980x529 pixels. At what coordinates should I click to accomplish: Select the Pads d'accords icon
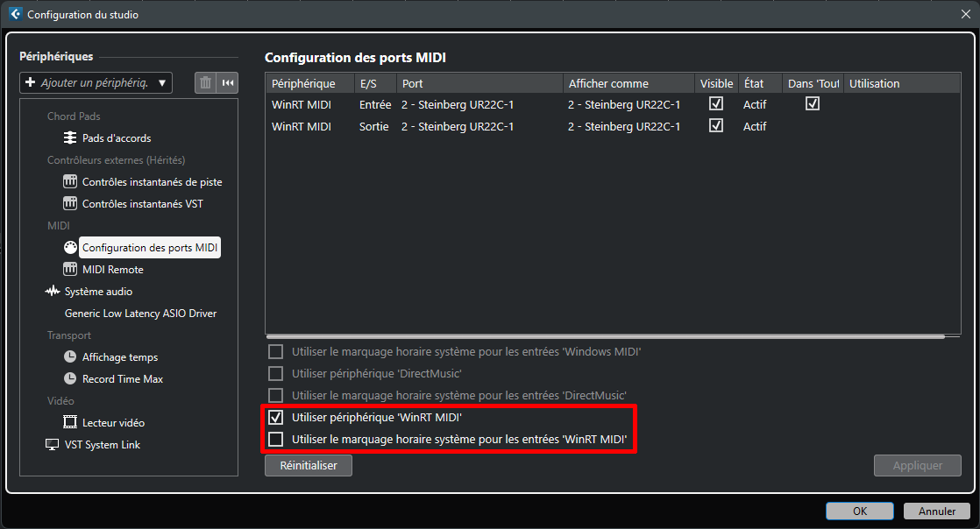[71, 138]
